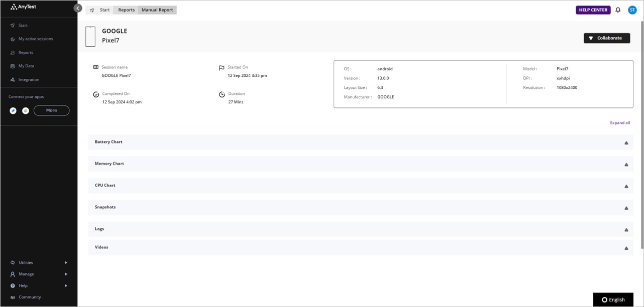Image resolution: width=644 pixels, height=307 pixels.
Task: Click the Jira app icon under Connect your apps
Action: pos(13,110)
